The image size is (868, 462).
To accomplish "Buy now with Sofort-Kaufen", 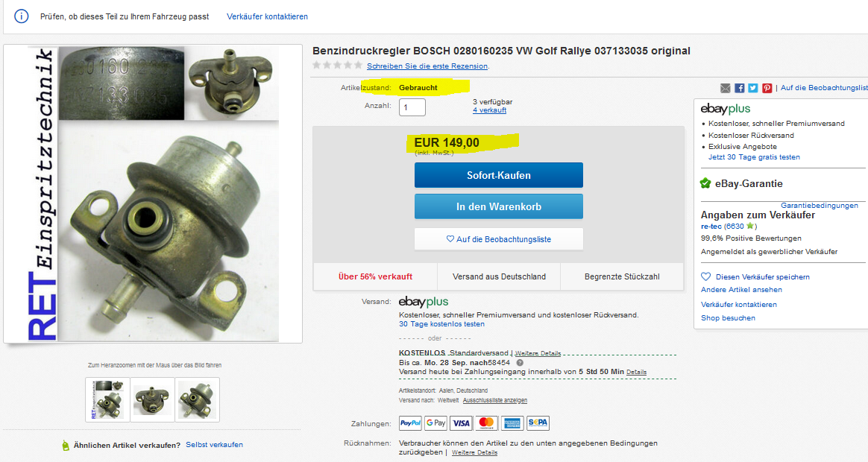I will tap(498, 175).
